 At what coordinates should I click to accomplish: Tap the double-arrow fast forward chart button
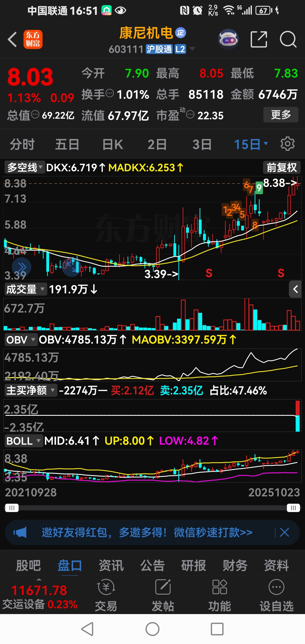point(21,267)
